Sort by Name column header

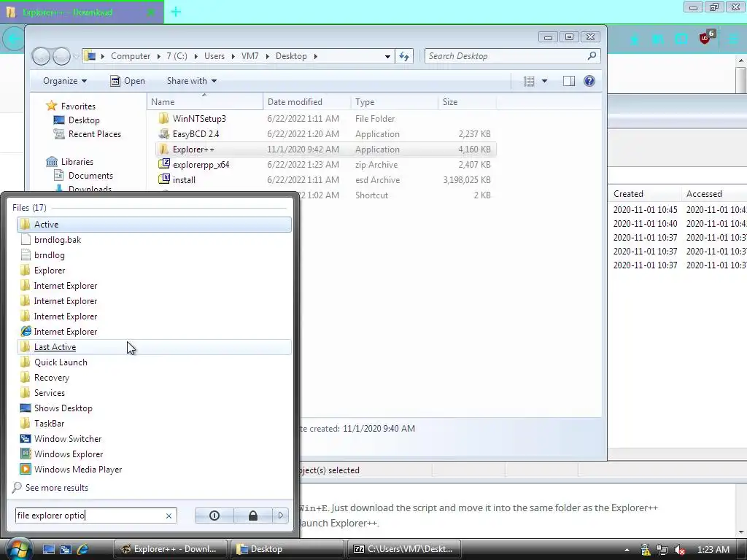pyautogui.click(x=205, y=102)
